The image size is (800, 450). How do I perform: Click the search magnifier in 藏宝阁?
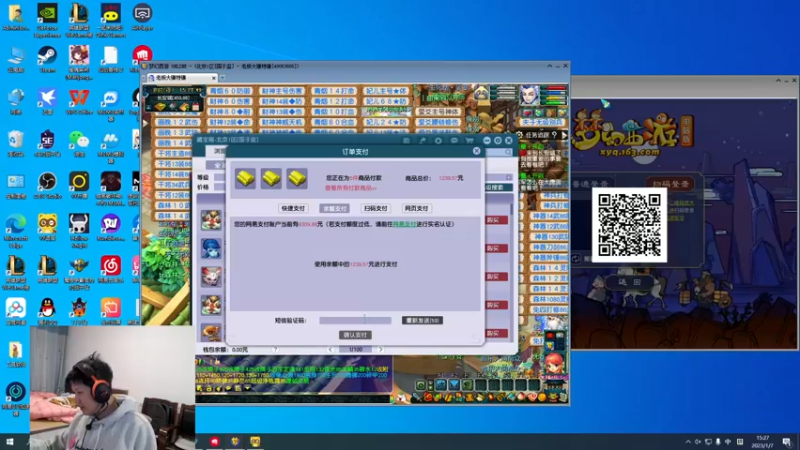(508, 152)
